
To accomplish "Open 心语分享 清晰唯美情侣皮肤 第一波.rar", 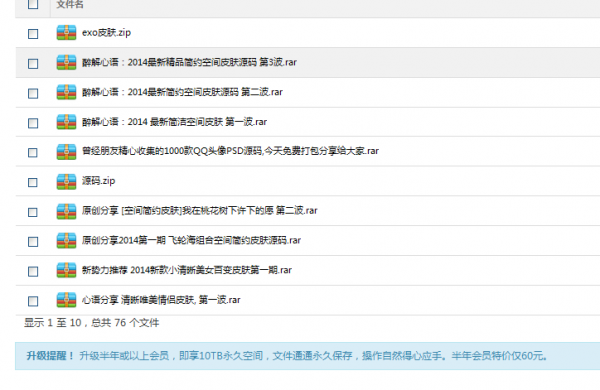I will click(161, 300).
